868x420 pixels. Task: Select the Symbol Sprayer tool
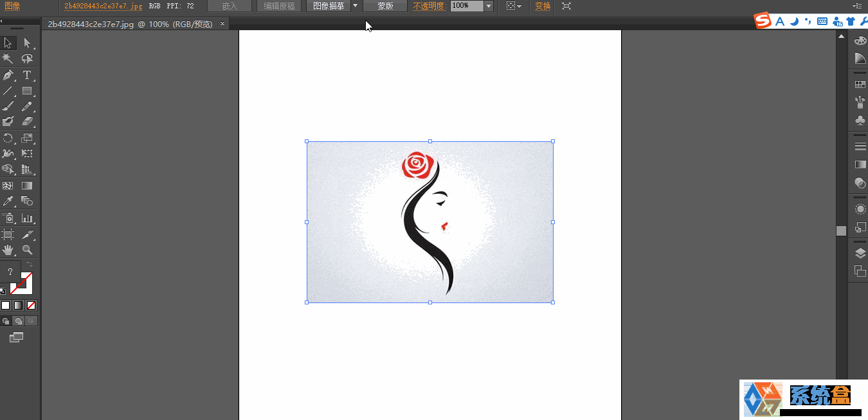8,218
